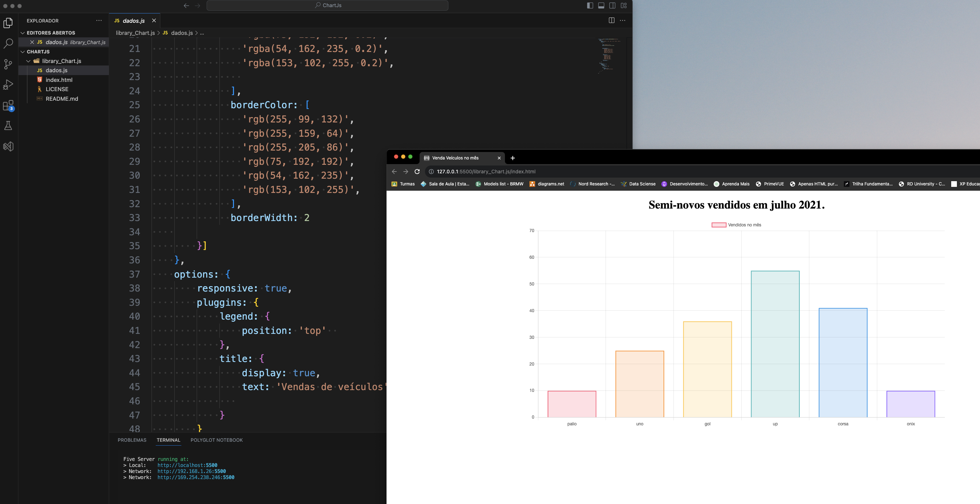Open the Explorer view in the activity bar
This screenshot has height=504, width=980.
[8, 22]
